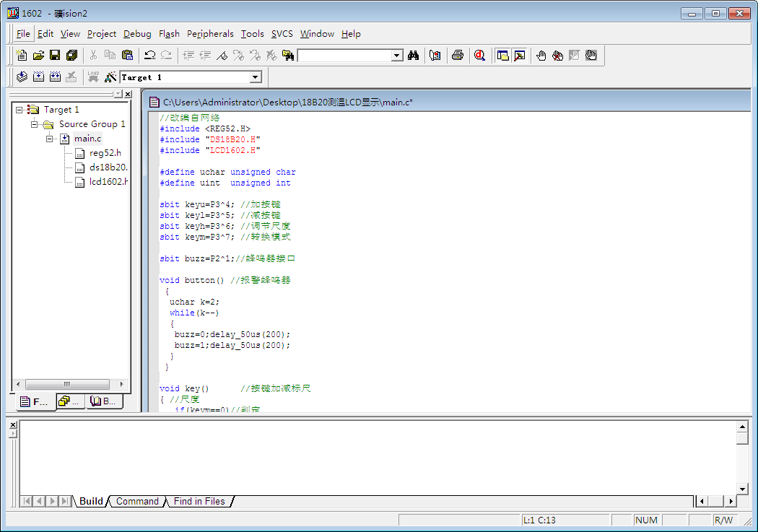
Task: Open the Peripherals menu
Action: point(210,34)
